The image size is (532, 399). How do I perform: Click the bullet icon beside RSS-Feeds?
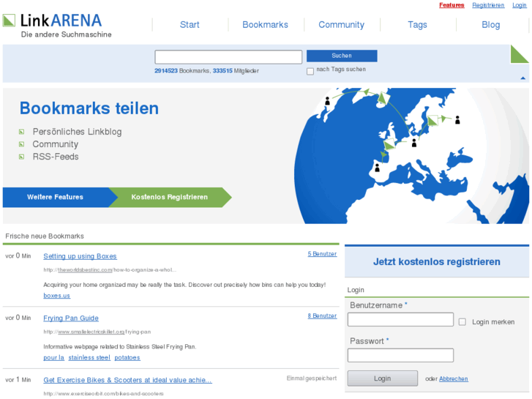coord(21,157)
